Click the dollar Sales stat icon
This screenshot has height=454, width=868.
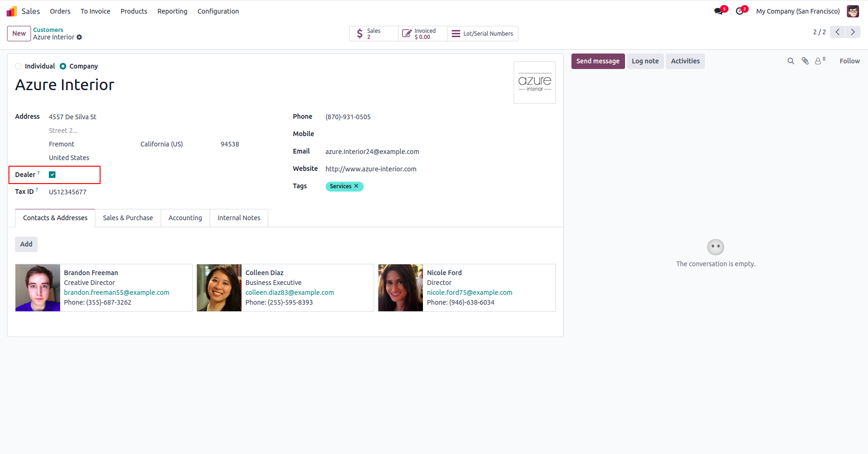pyautogui.click(x=360, y=33)
